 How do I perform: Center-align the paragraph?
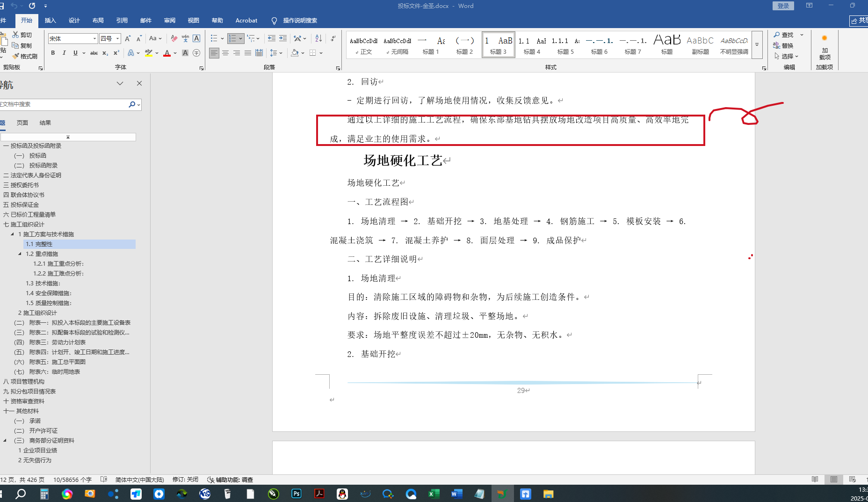coord(225,53)
